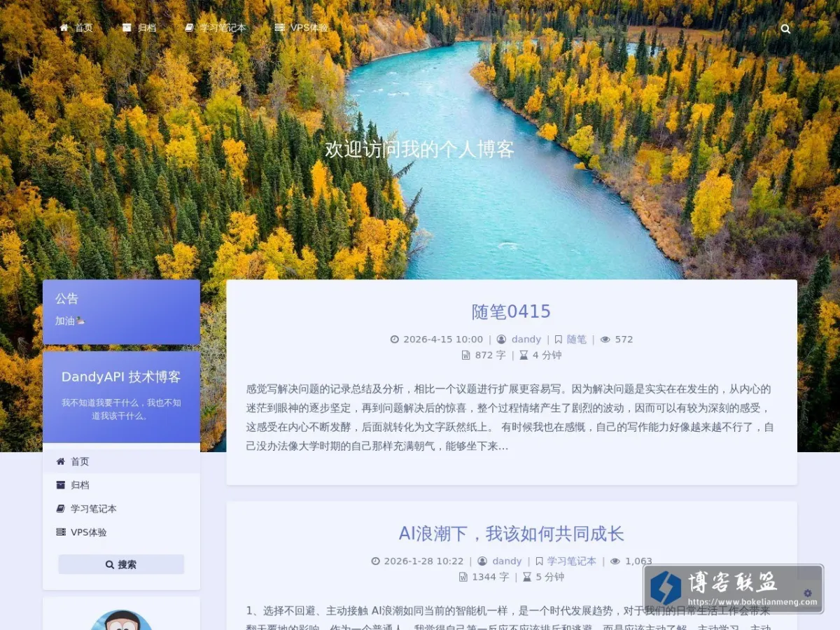Click the 随笔 category link
This screenshot has width=840, height=630.
[x=576, y=339]
